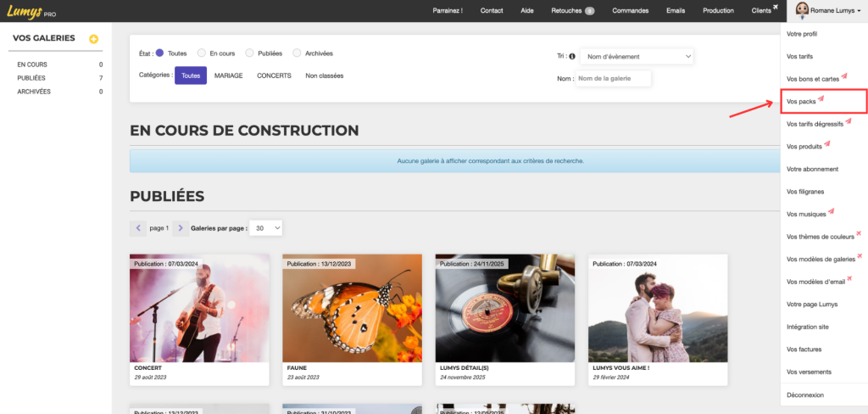Go to previous page with left arrow
Viewport: 868px width, 414px height.
pyautogui.click(x=138, y=228)
